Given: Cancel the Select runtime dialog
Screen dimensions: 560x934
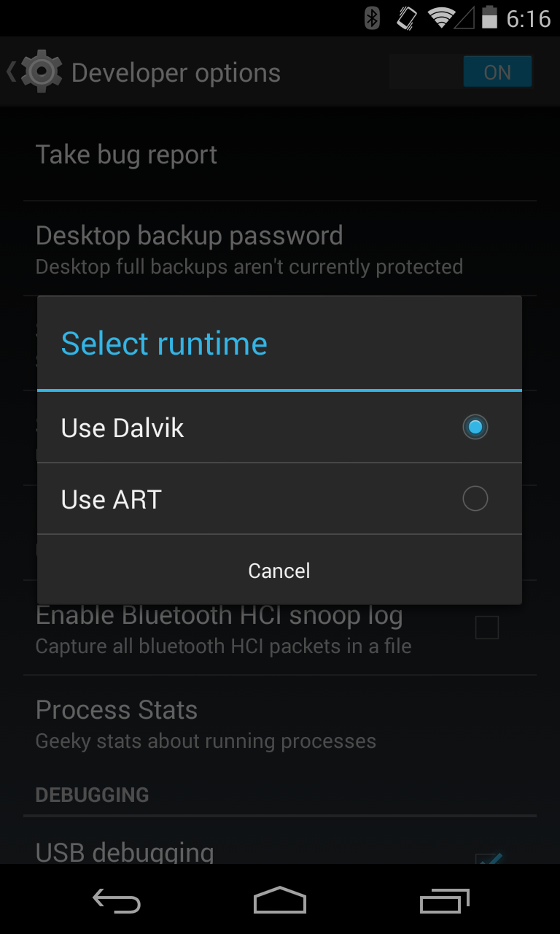Looking at the screenshot, I should click(279, 570).
